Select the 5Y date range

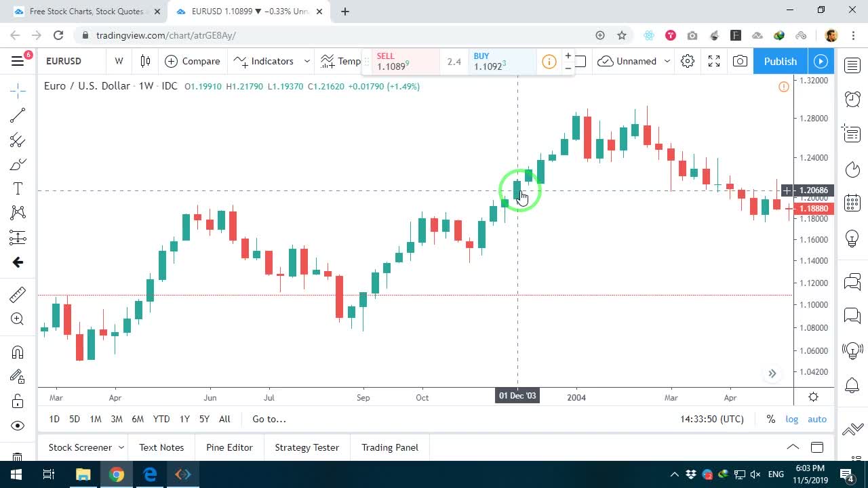[x=204, y=419]
